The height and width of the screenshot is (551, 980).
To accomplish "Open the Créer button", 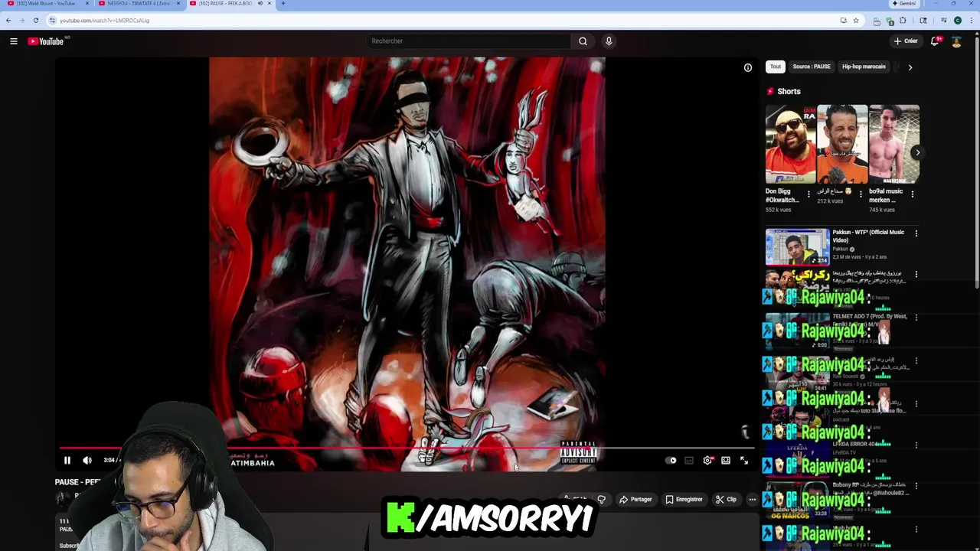I will click(x=906, y=41).
